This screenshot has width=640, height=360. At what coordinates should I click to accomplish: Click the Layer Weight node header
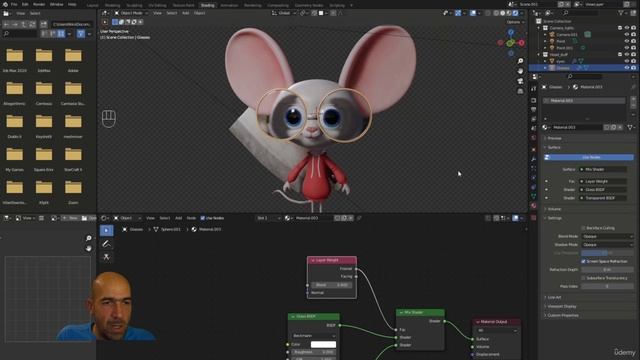tap(331, 260)
